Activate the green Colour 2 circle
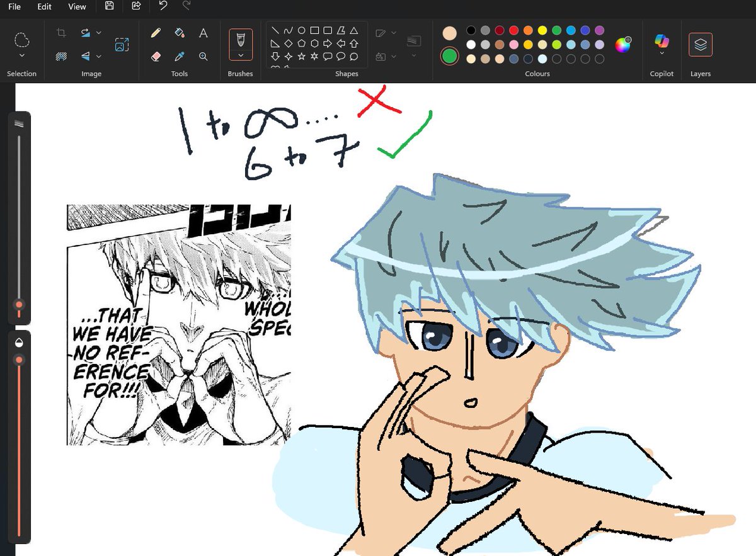This screenshot has height=556, width=756. tap(449, 56)
